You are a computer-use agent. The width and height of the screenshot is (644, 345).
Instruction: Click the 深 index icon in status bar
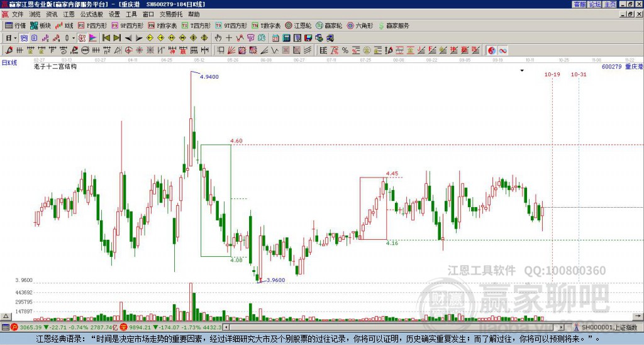[x=124, y=327]
